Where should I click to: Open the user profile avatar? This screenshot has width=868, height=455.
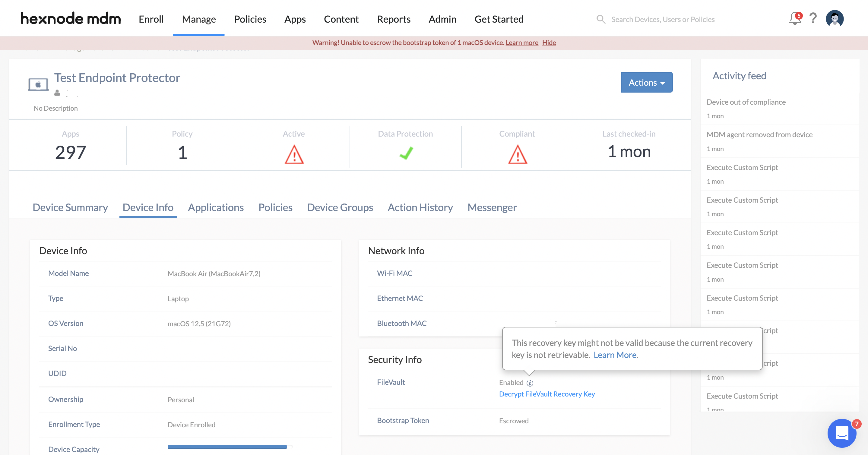(835, 18)
